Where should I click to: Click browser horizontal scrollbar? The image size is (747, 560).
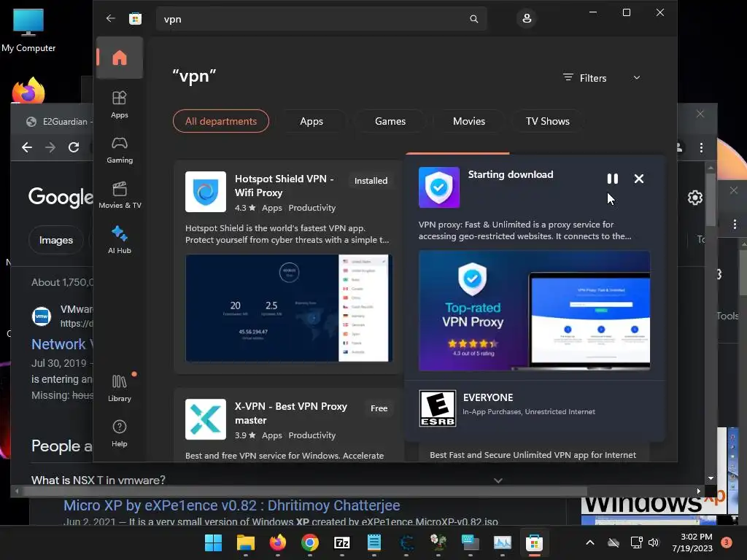point(305,491)
